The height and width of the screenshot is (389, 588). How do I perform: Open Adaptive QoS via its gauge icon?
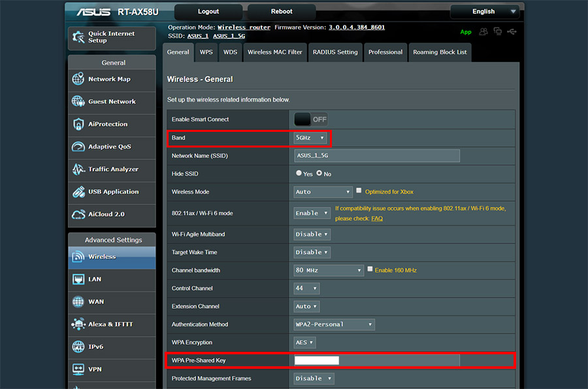pyautogui.click(x=78, y=147)
